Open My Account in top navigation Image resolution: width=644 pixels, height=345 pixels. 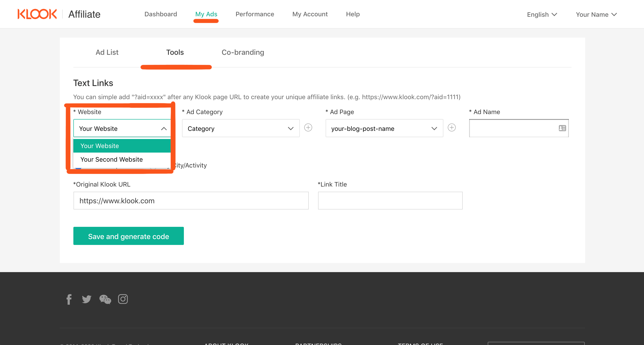click(x=310, y=14)
